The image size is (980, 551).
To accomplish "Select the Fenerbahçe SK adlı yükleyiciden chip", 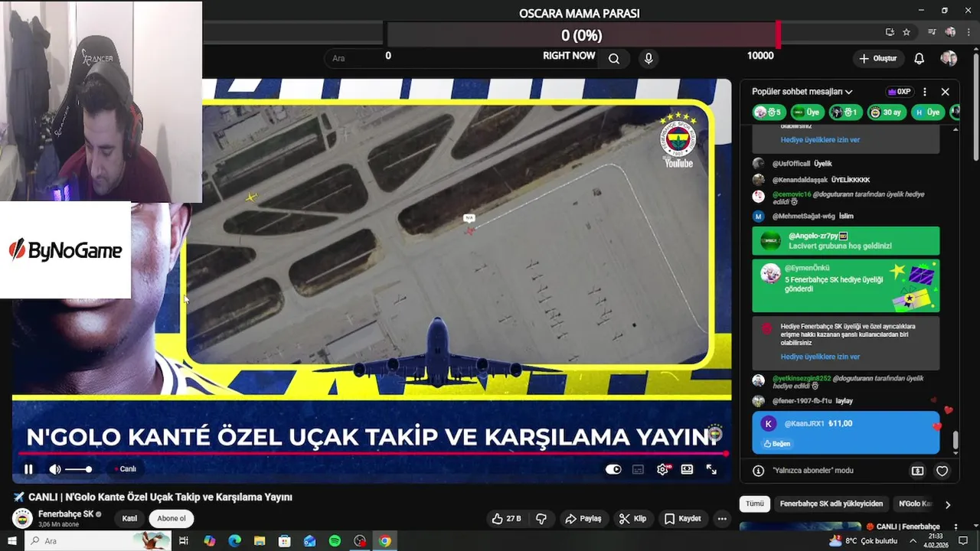I will pos(831,504).
